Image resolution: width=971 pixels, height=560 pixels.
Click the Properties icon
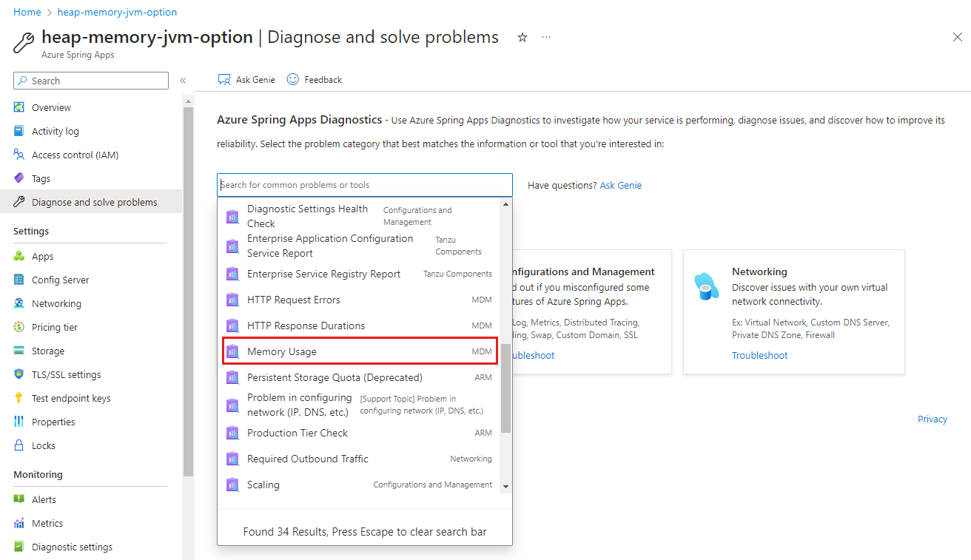pos(19,422)
